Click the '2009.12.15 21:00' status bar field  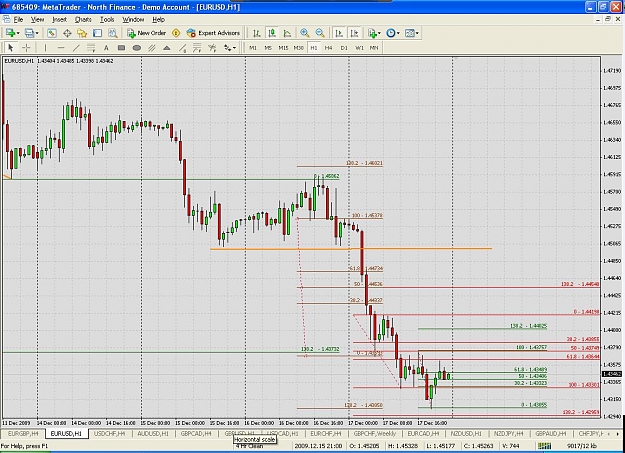click(318, 445)
